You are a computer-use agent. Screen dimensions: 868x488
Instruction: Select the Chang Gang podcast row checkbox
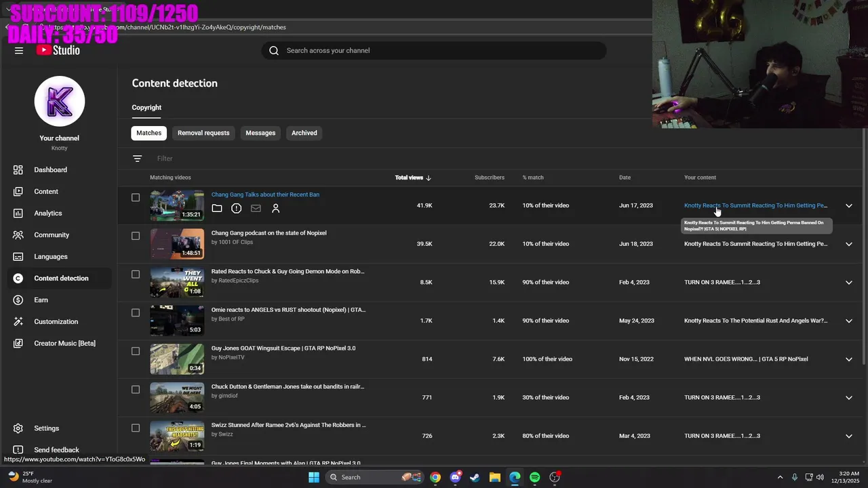pos(136,236)
